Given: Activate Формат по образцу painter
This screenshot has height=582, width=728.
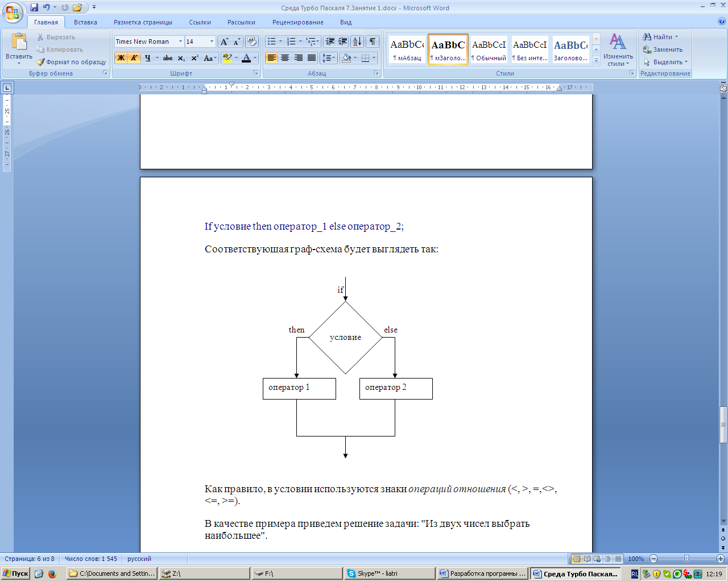Looking at the screenshot, I should (71, 62).
